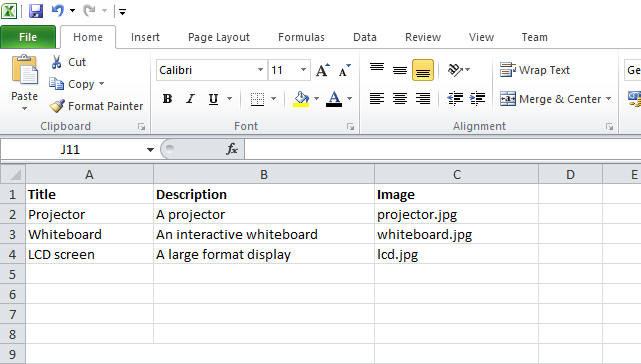Expand the Paste options arrow
The height and width of the screenshot is (364, 641).
(x=25, y=108)
